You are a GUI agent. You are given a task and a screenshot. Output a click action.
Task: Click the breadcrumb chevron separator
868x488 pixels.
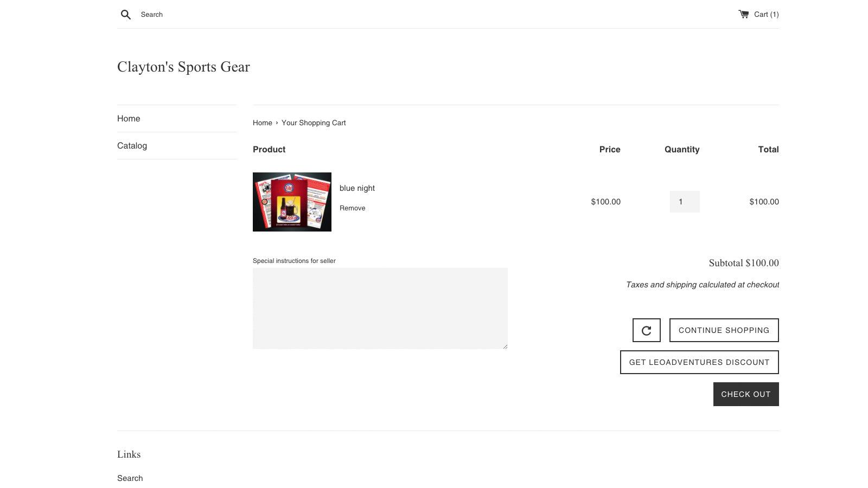[276, 123]
